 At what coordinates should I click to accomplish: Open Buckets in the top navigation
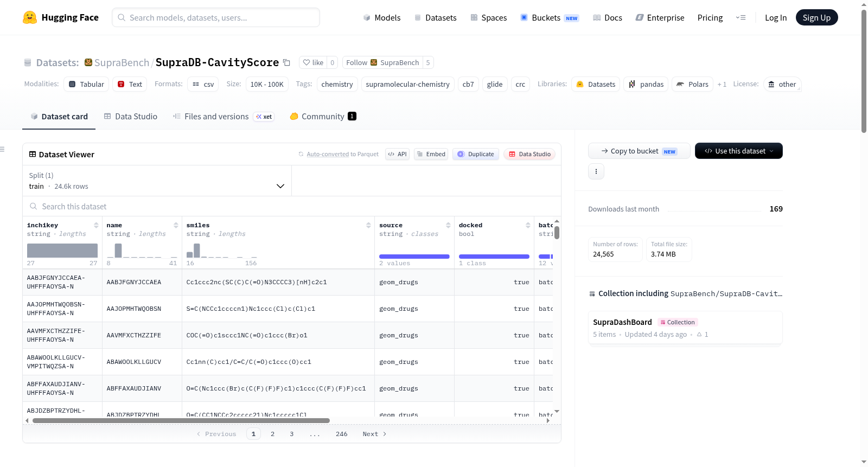pyautogui.click(x=550, y=17)
